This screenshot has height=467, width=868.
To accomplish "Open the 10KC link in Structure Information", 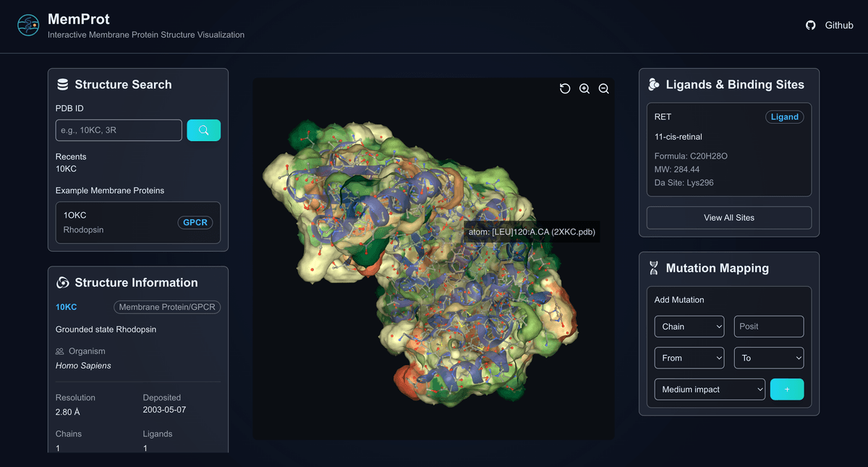I will click(x=66, y=306).
